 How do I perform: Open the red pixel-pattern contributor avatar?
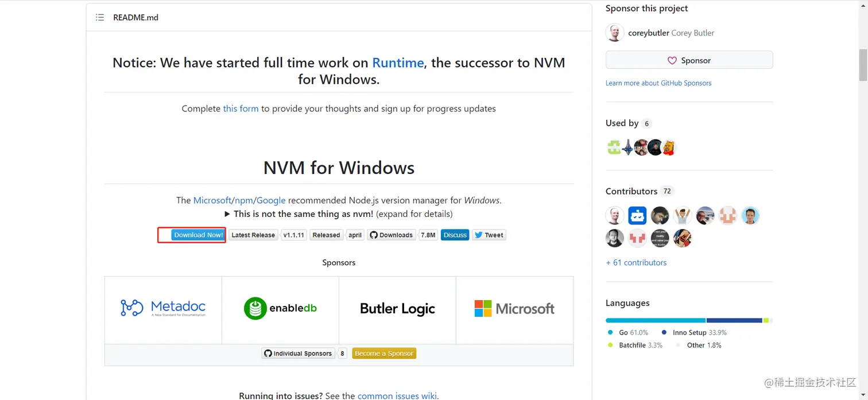pos(637,238)
